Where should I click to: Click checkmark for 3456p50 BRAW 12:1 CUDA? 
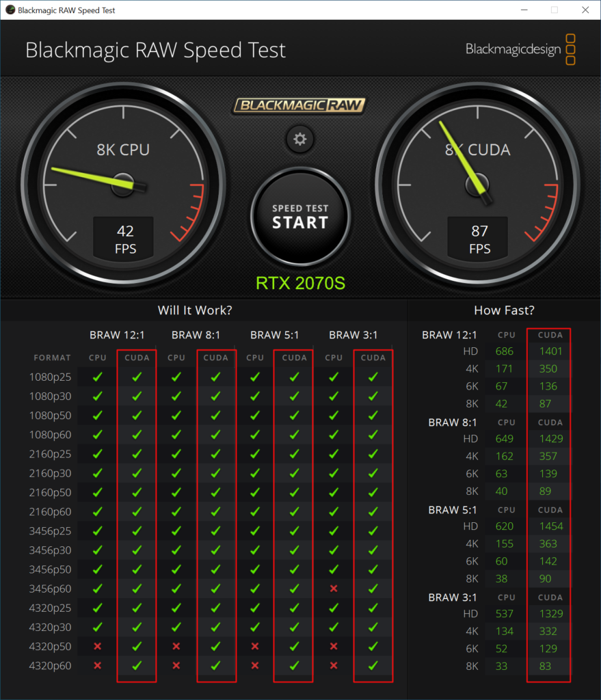137,569
